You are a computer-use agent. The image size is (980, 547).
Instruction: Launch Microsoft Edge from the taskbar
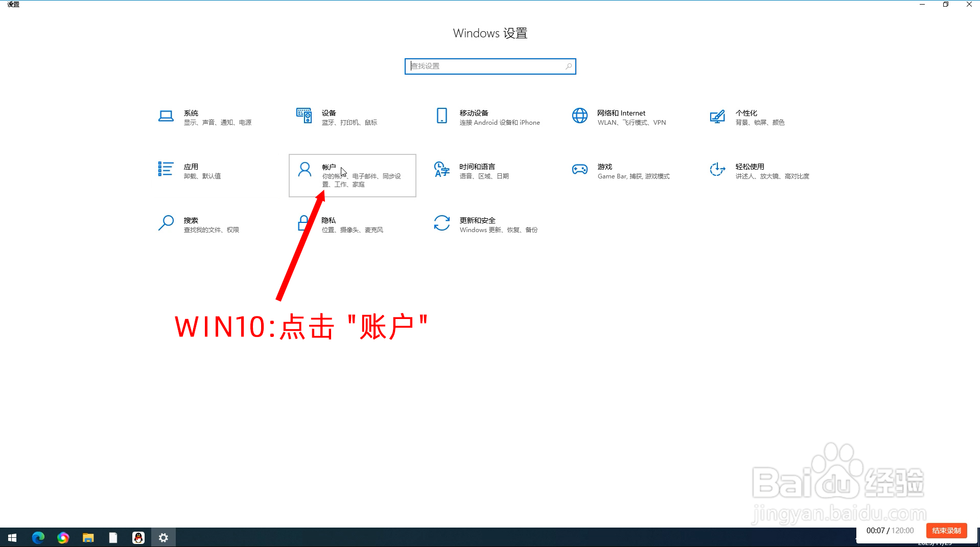coord(37,537)
